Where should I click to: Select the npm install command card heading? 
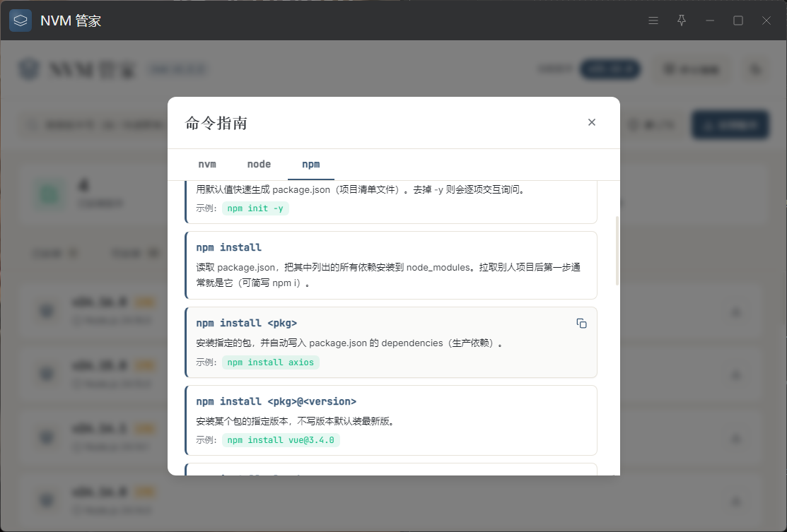click(x=228, y=247)
